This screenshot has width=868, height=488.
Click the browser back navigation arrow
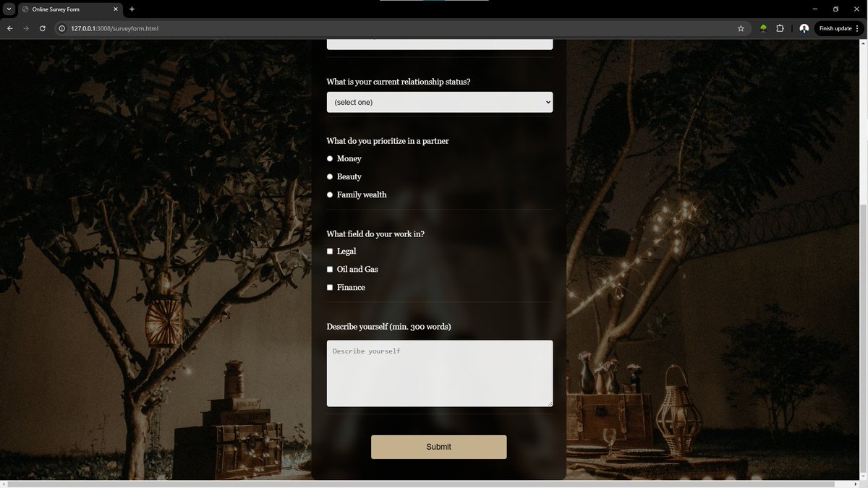pyautogui.click(x=9, y=28)
